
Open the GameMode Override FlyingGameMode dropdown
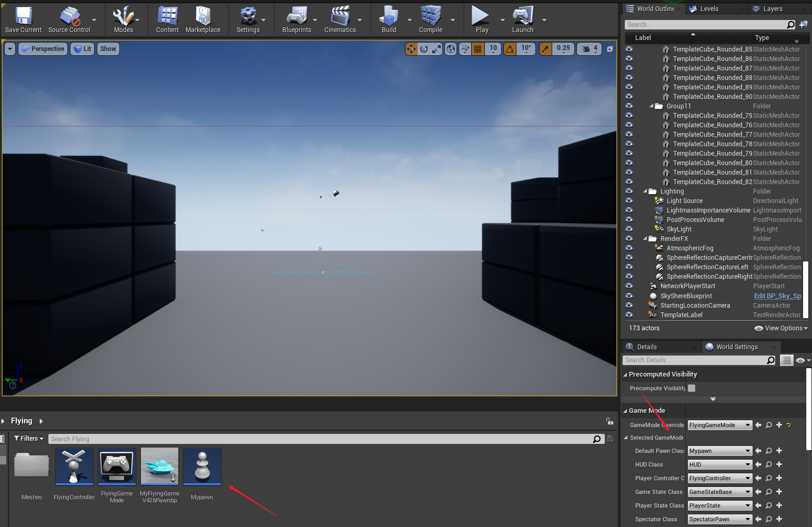720,425
